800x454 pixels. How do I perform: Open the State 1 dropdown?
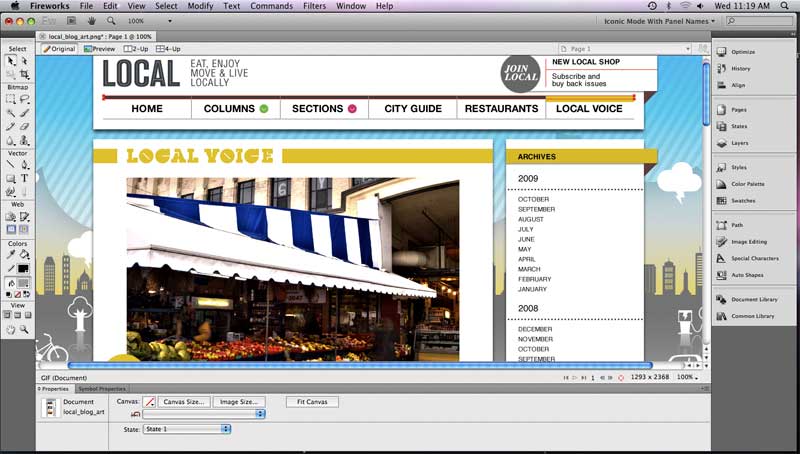pos(187,429)
